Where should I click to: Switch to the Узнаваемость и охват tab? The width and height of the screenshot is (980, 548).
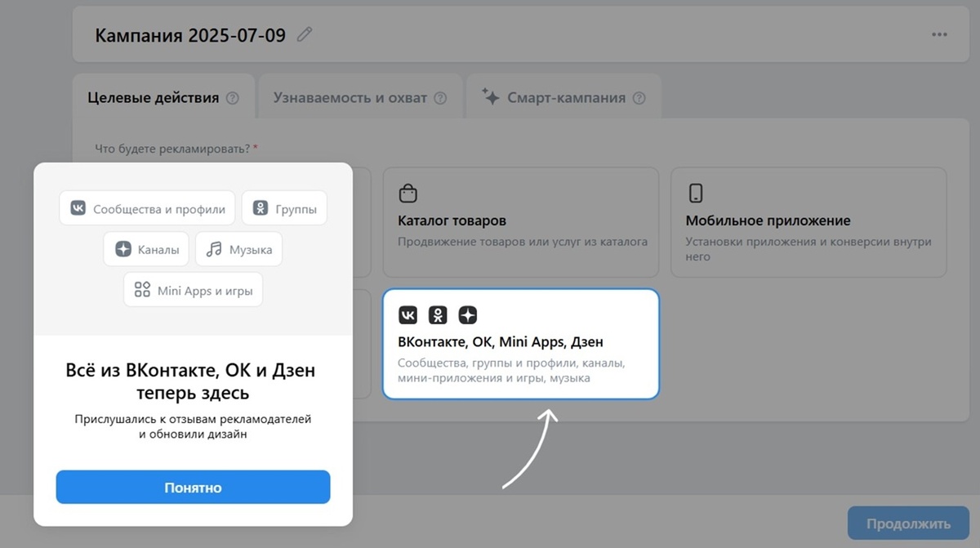(x=360, y=98)
